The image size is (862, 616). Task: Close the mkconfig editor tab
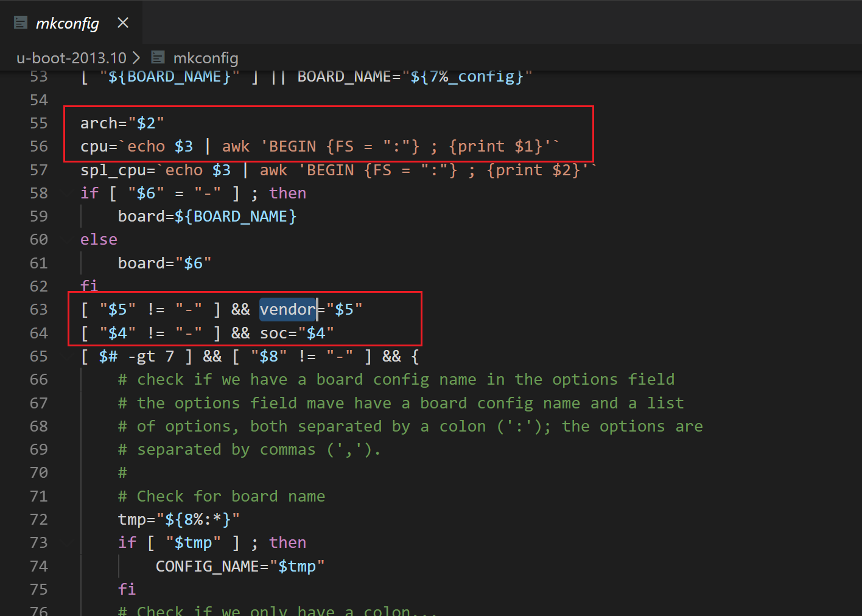click(123, 23)
